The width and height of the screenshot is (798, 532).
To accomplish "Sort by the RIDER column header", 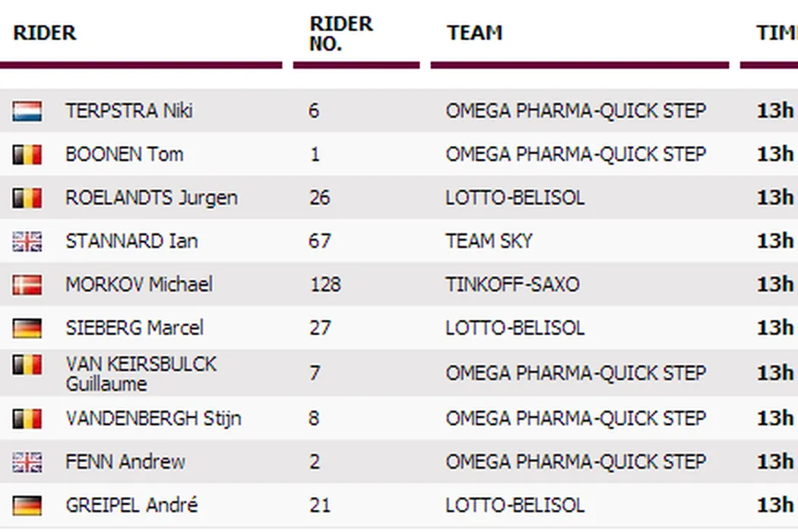I will [x=45, y=33].
